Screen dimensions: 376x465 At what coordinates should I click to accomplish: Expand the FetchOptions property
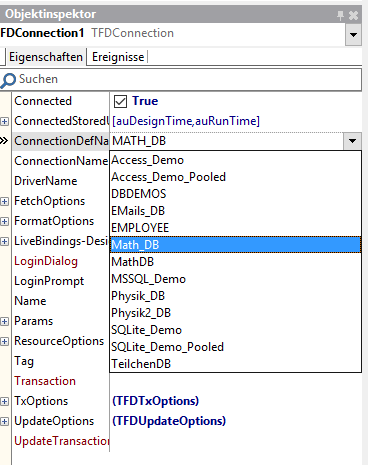click(x=4, y=202)
